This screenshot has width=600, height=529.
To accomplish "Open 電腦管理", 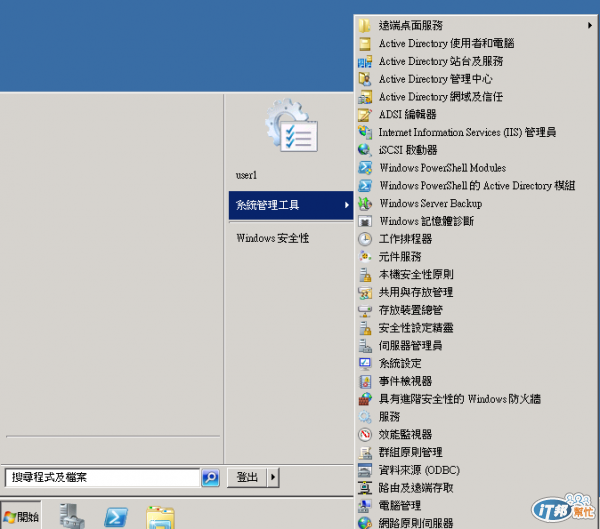I will 399,506.
